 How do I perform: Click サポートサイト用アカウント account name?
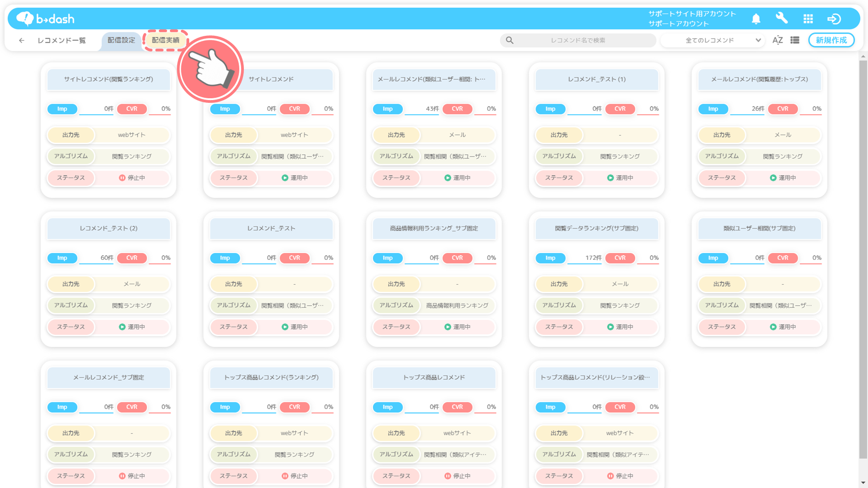coord(692,14)
